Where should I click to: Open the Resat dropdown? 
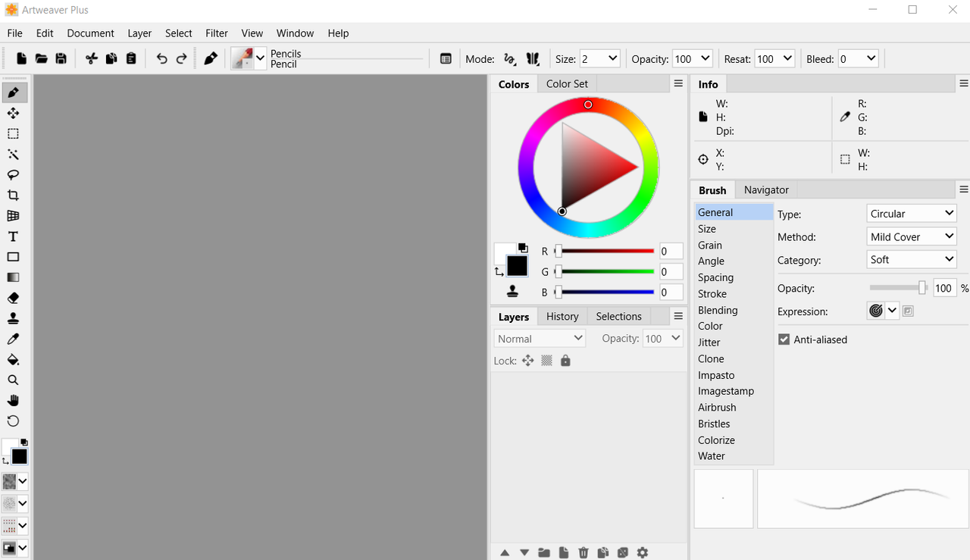pos(787,58)
